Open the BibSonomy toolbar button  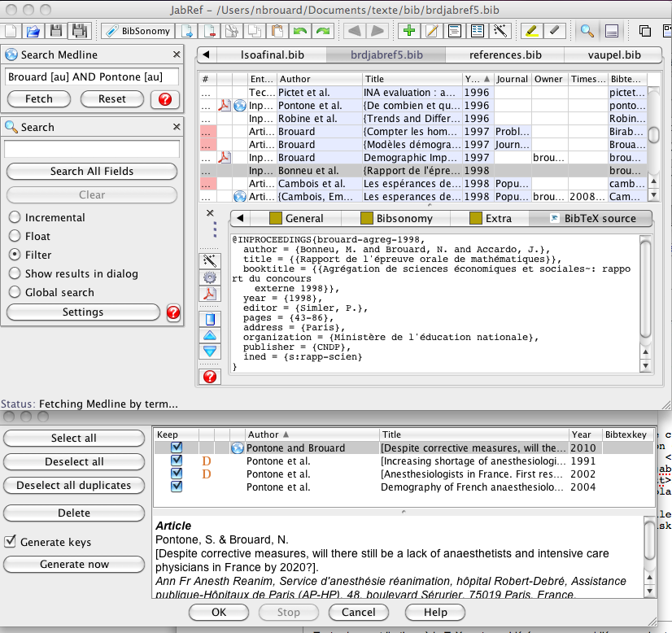[x=137, y=31]
